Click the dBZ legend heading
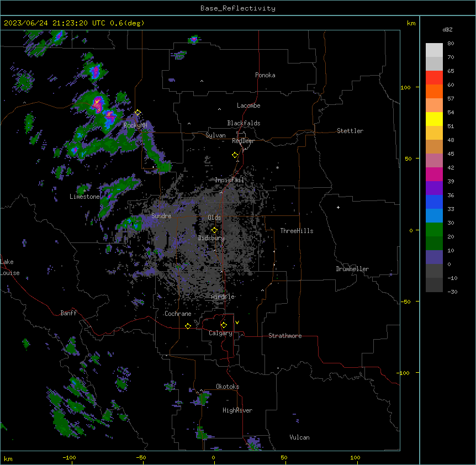 coord(447,29)
